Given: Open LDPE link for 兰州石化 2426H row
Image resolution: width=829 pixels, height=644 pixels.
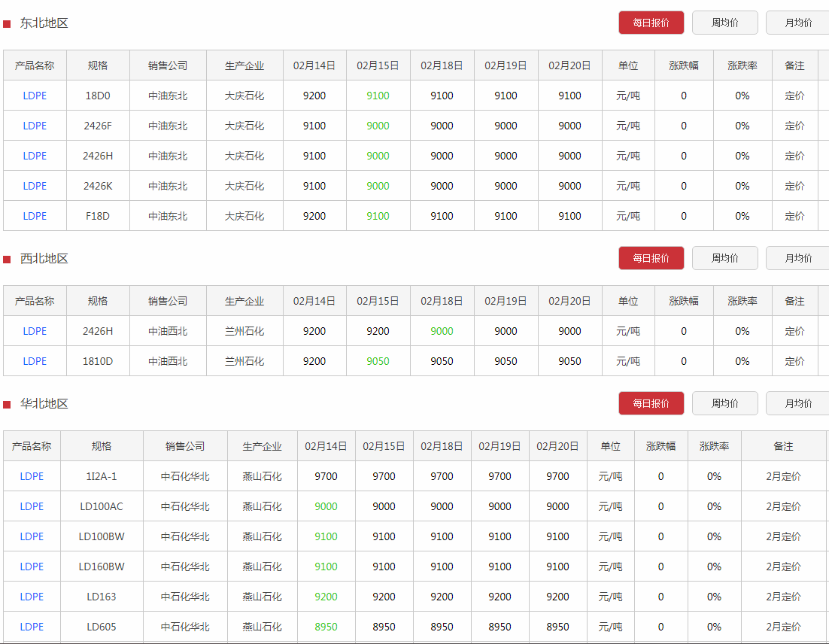Looking at the screenshot, I should [x=35, y=331].
